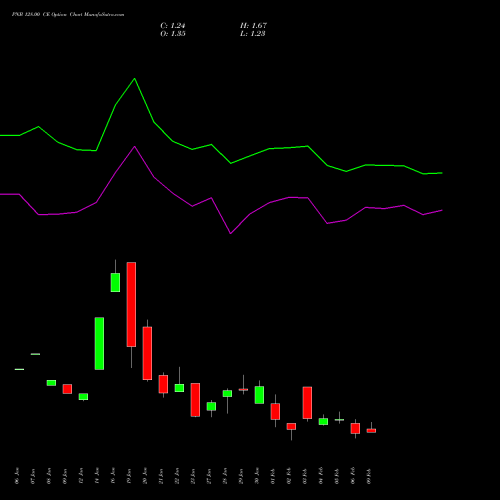Click the high value H: 1.67
500x500 pixels.
(253, 26)
